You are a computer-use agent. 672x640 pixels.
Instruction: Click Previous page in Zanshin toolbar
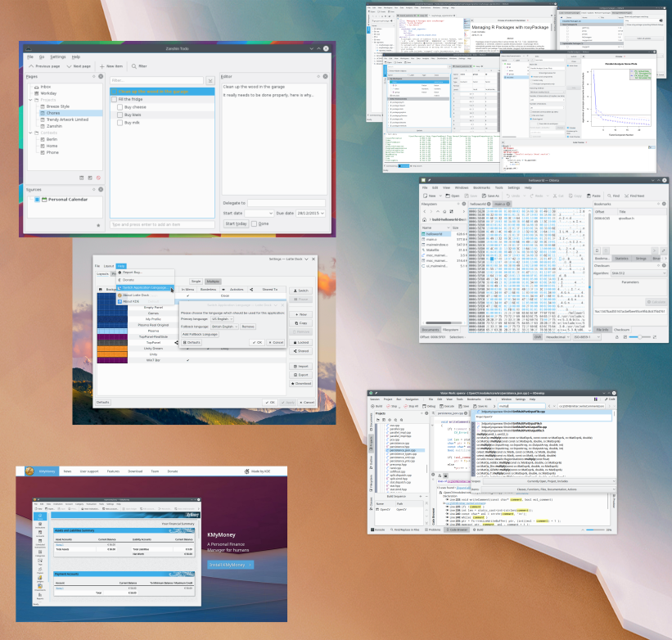pos(44,66)
